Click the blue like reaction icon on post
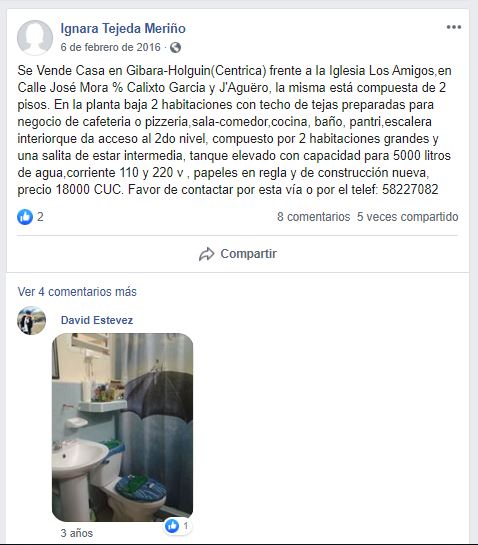The image size is (478, 545). pyautogui.click(x=25, y=217)
